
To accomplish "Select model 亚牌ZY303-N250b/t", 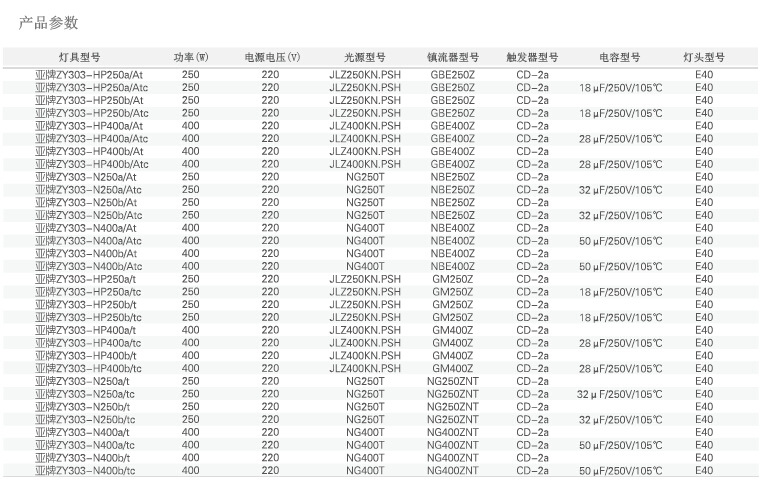I will click(x=82, y=407).
